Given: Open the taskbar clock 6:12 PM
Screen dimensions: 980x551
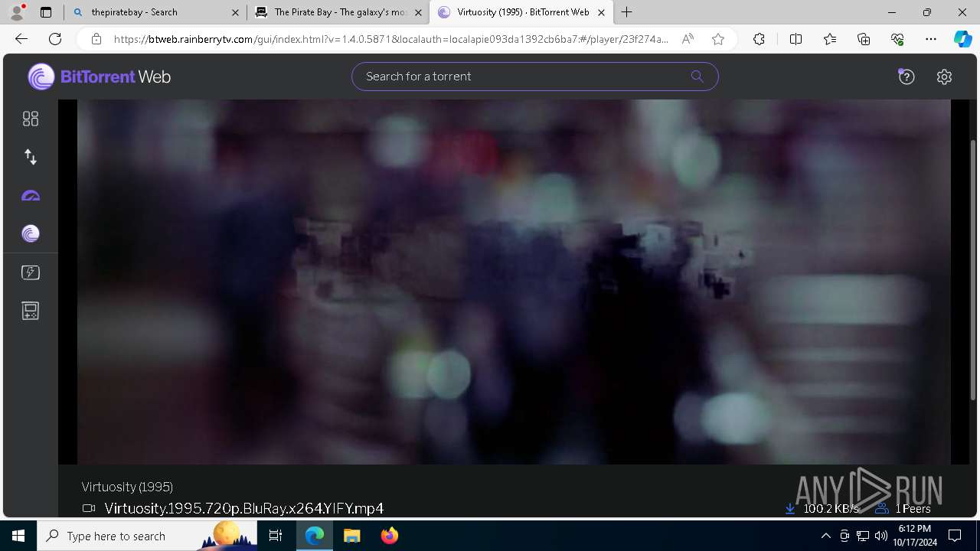Looking at the screenshot, I should tap(915, 536).
